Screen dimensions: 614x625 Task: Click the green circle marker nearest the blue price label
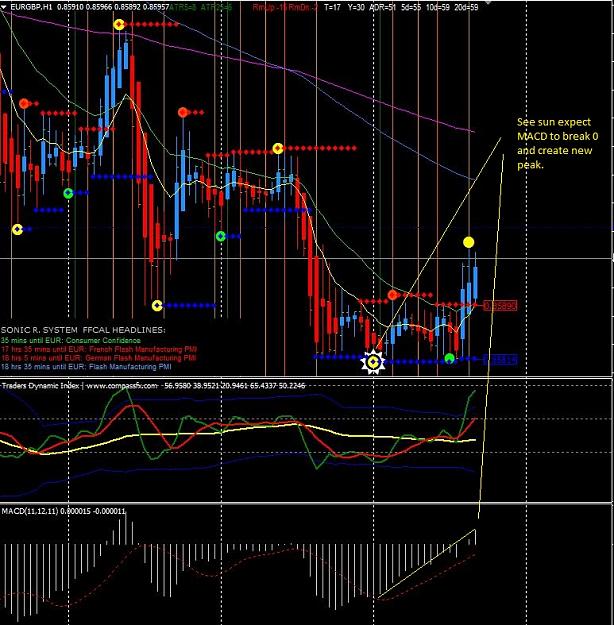(450, 358)
